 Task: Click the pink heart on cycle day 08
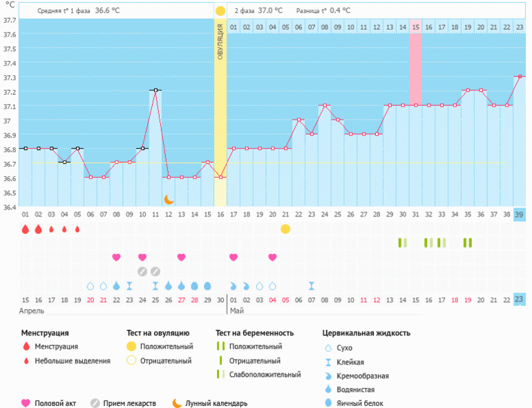116,257
